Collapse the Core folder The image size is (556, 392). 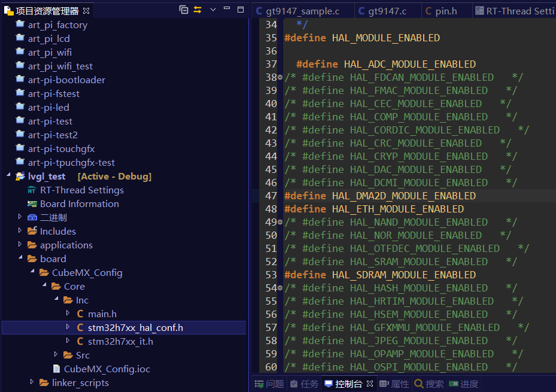click(x=44, y=285)
